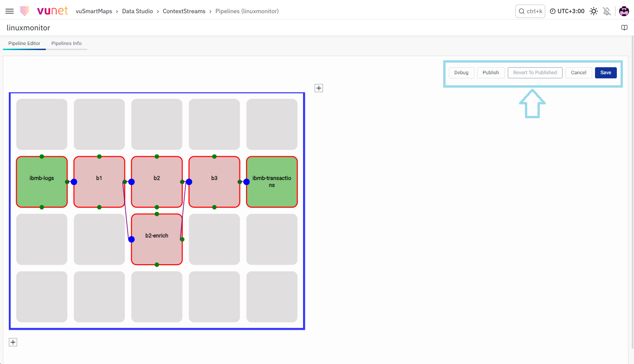The height and width of the screenshot is (364, 634).
Task: Open Data Studio breadcrumb link
Action: coord(137,11)
